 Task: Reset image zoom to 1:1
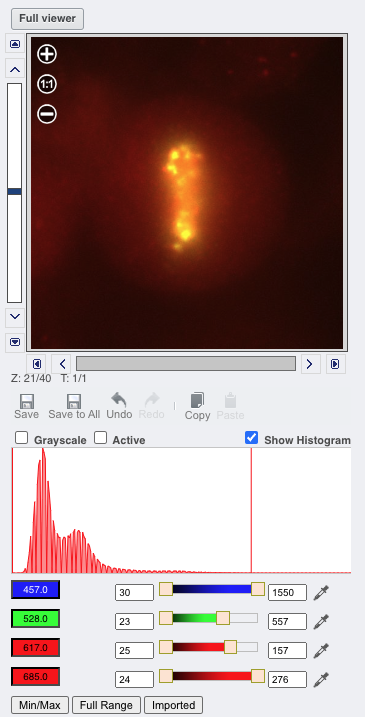click(x=47, y=84)
